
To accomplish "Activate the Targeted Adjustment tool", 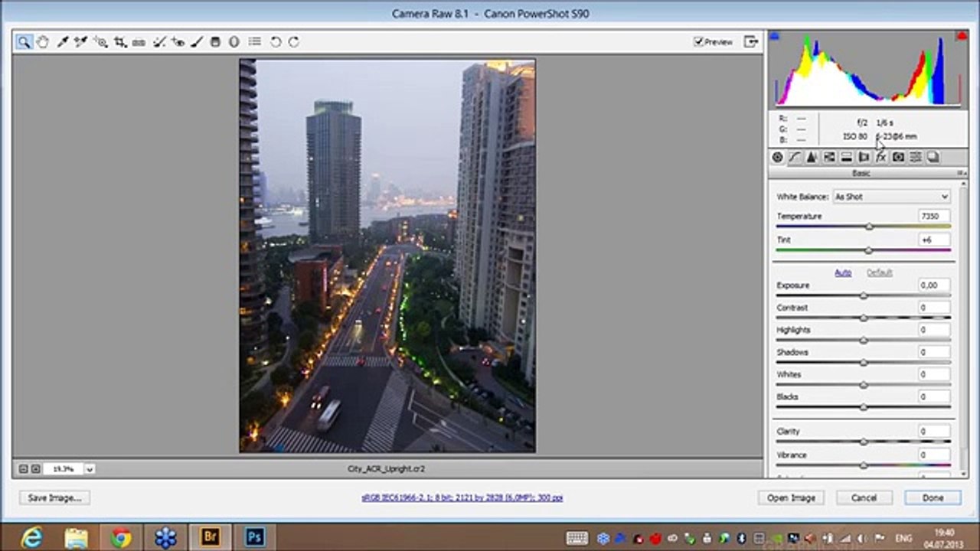I will pyautogui.click(x=100, y=42).
